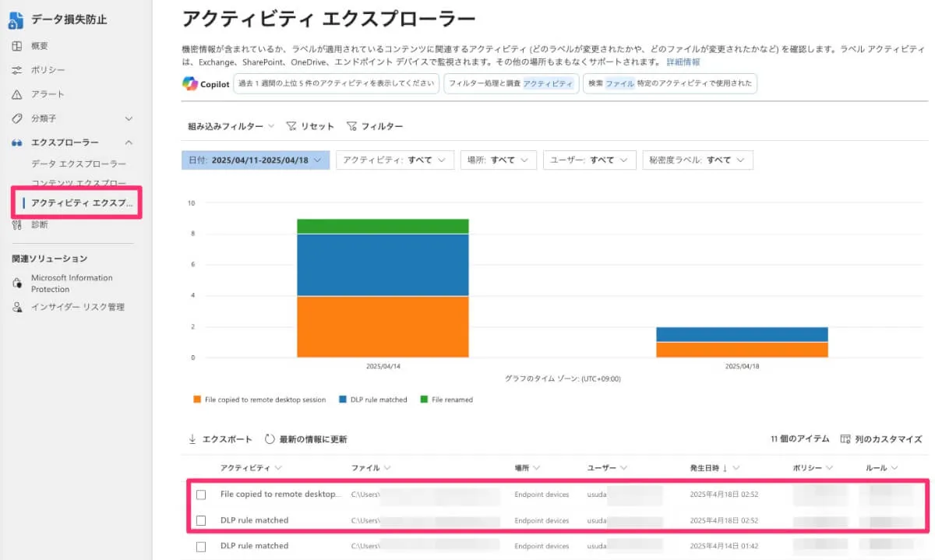Click the Copilot logo icon
The height and width of the screenshot is (560, 935).
point(190,84)
